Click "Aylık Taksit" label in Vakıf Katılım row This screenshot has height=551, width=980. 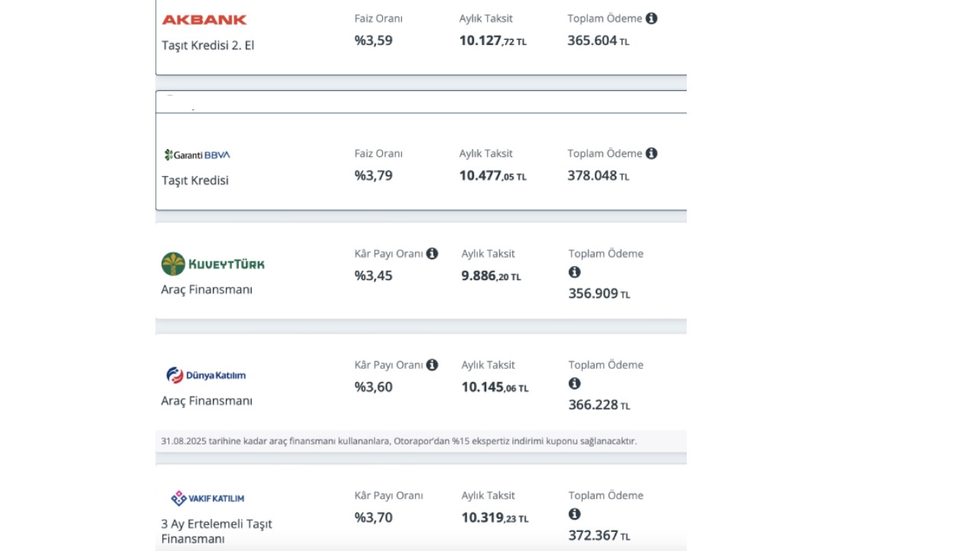[x=488, y=496]
